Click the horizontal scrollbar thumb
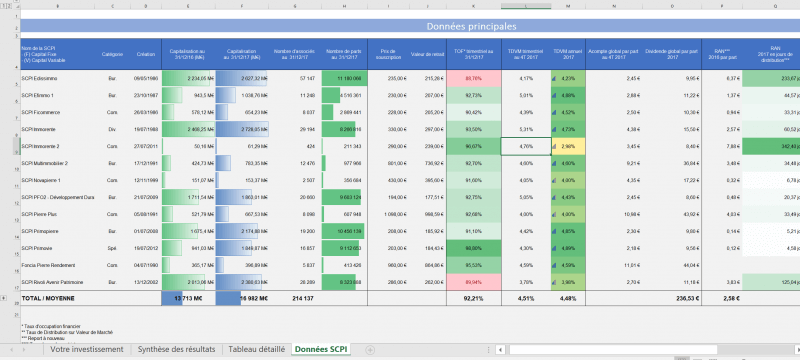Screen dimensions: 800x360 click(613, 350)
